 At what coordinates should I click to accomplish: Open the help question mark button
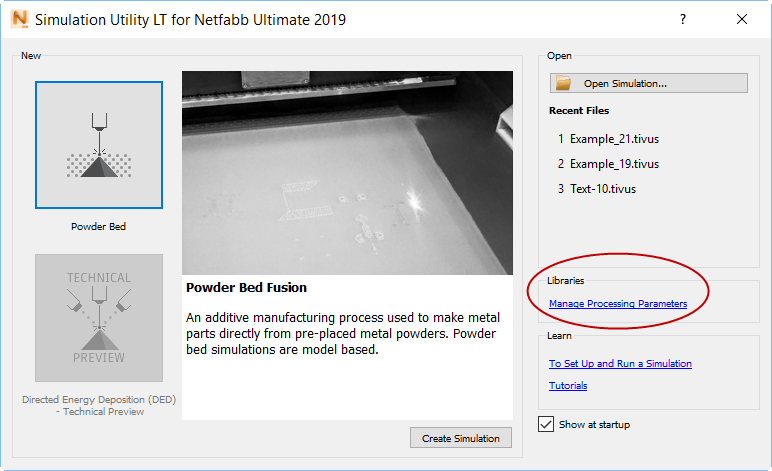pos(683,19)
